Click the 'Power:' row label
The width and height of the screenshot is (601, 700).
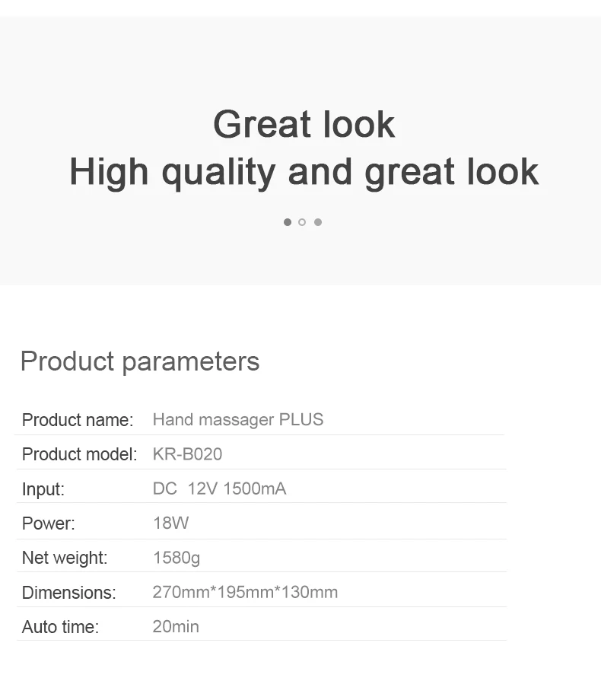tap(49, 523)
